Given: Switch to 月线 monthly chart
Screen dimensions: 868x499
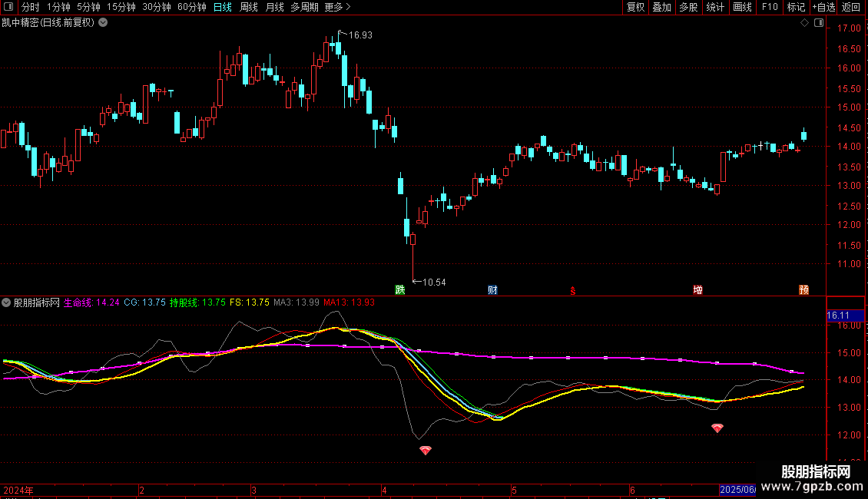Looking at the screenshot, I should coord(274,7).
